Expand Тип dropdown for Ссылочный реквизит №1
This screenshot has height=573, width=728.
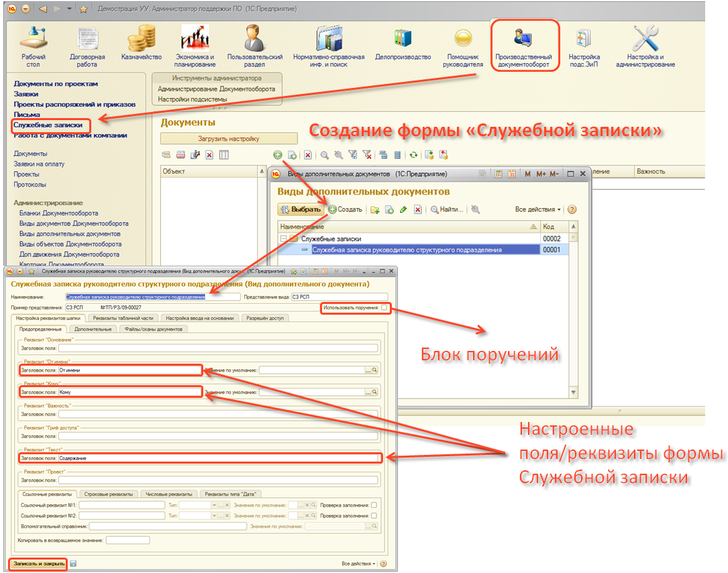click(x=214, y=505)
